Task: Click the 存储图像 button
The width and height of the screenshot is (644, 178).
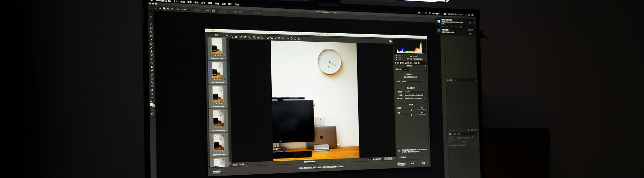Action: [x=217, y=171]
